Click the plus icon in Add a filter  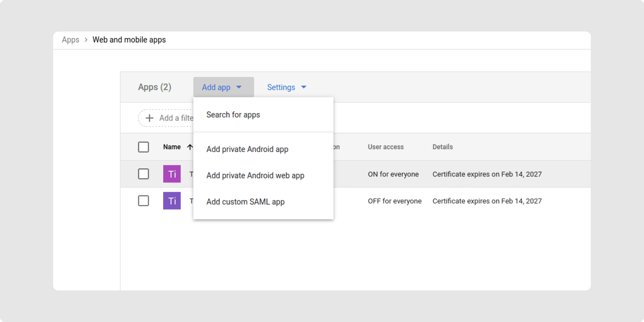click(x=149, y=118)
